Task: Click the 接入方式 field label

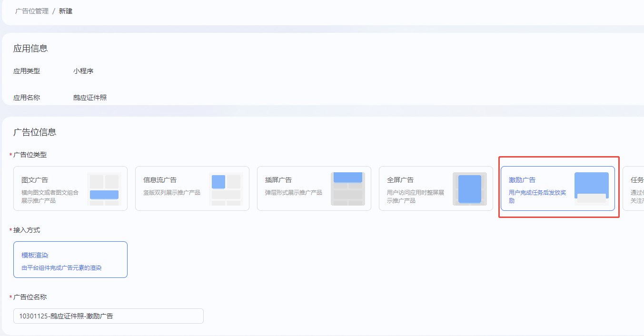Action: point(27,230)
